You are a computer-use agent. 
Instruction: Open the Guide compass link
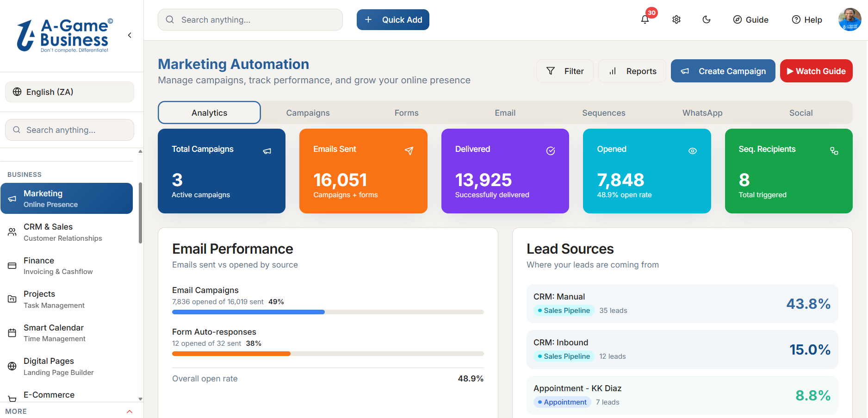pos(750,19)
